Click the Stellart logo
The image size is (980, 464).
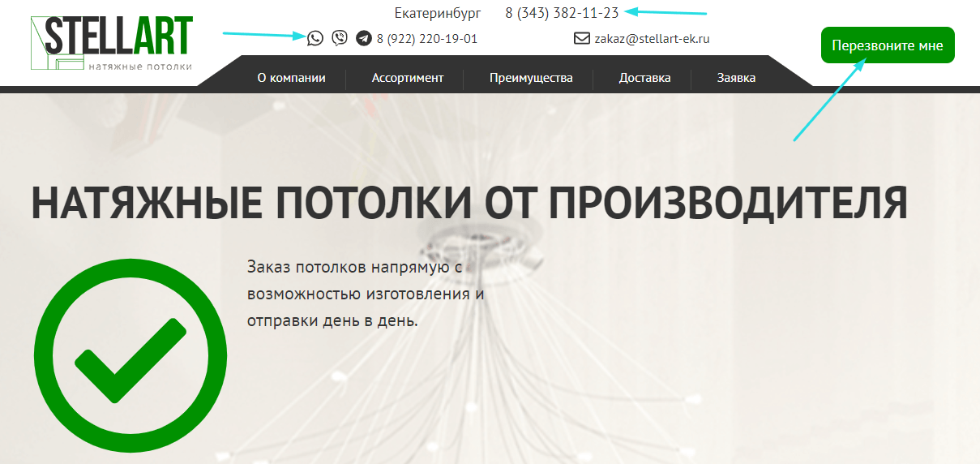(x=112, y=44)
